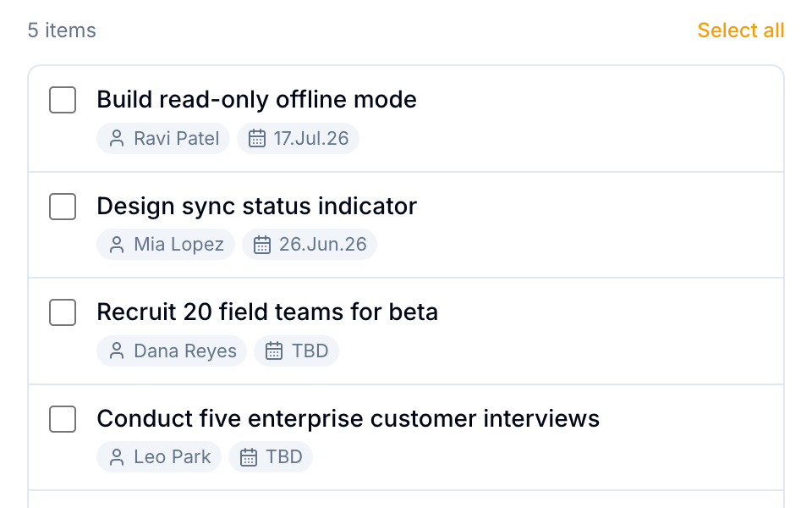
Task: Click the Leo Park assignee name
Action: pos(172,457)
